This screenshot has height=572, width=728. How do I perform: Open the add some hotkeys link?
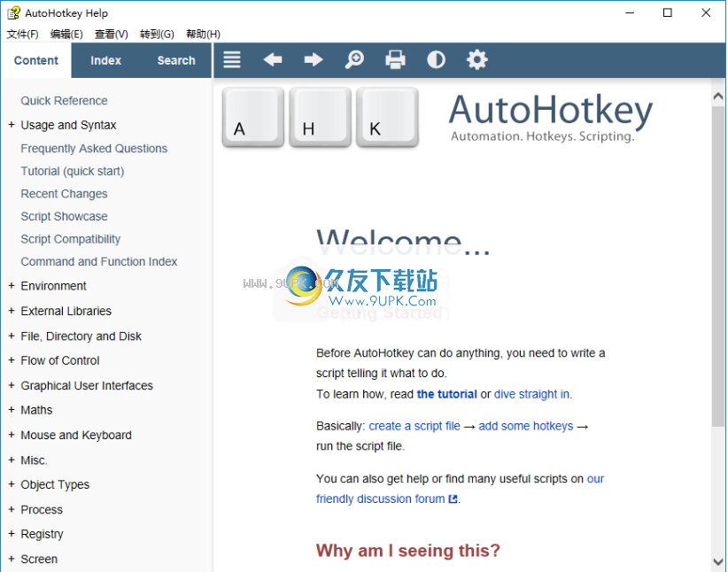526,426
